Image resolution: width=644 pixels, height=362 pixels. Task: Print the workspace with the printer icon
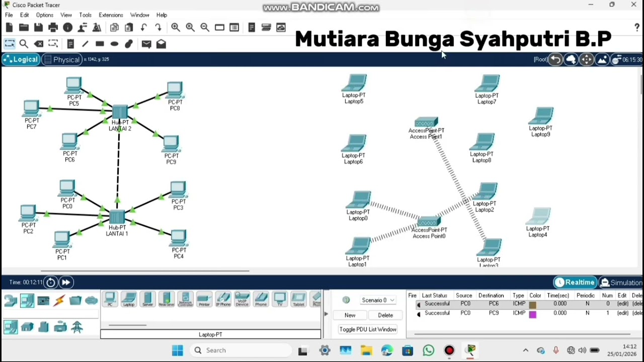click(53, 28)
